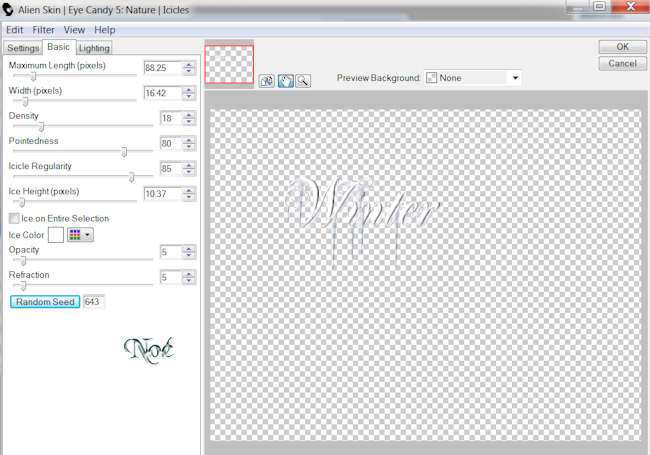Click the Opacity spinner arrows
The height and width of the screenshot is (455, 650).
coord(189,252)
